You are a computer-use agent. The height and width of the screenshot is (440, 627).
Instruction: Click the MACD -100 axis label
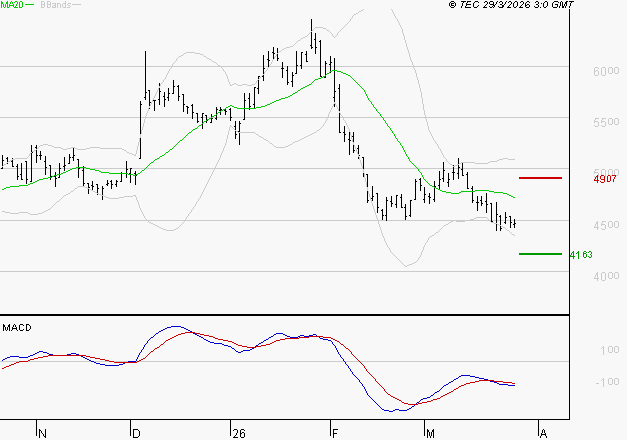(x=607, y=382)
